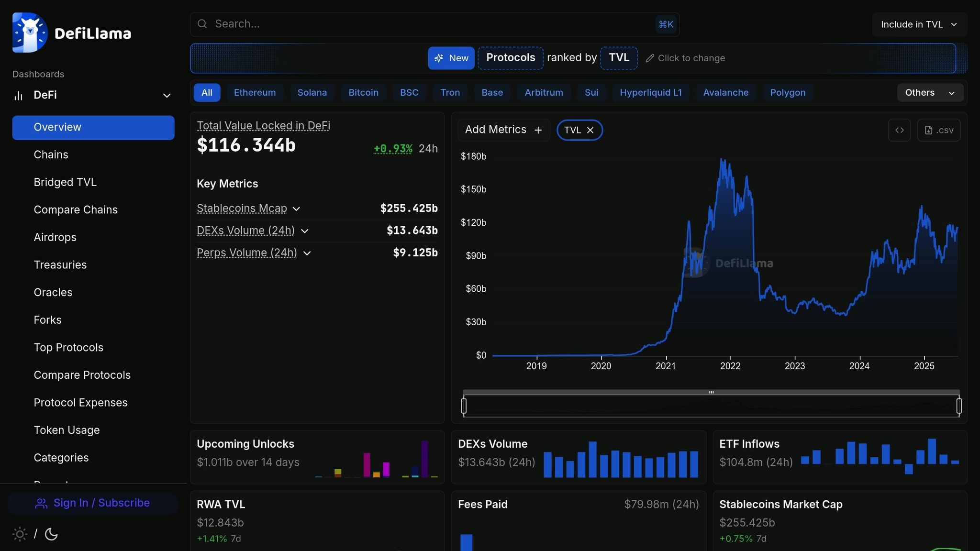This screenshot has width=980, height=551.
Task: Click the DefiLlama llama logo
Action: coord(30,33)
